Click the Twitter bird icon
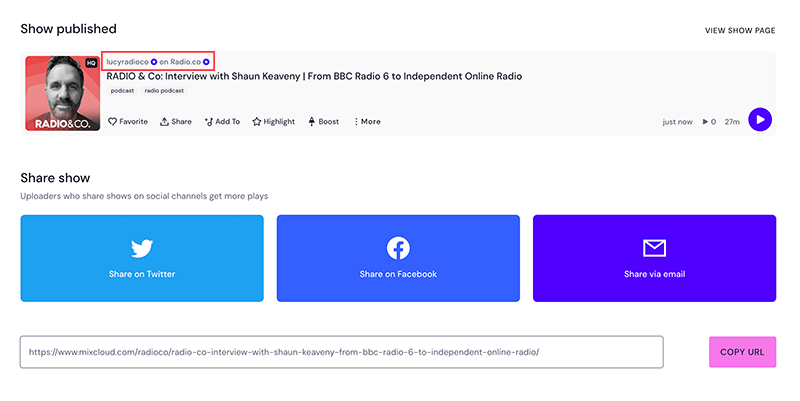 coord(142,248)
